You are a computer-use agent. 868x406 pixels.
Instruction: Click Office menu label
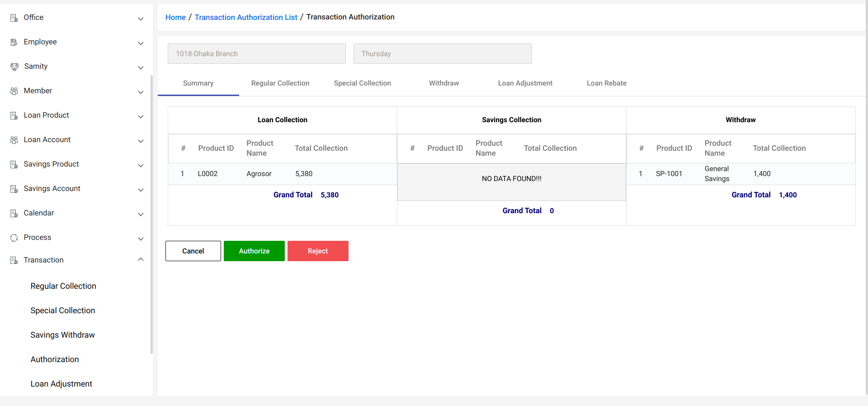(33, 17)
